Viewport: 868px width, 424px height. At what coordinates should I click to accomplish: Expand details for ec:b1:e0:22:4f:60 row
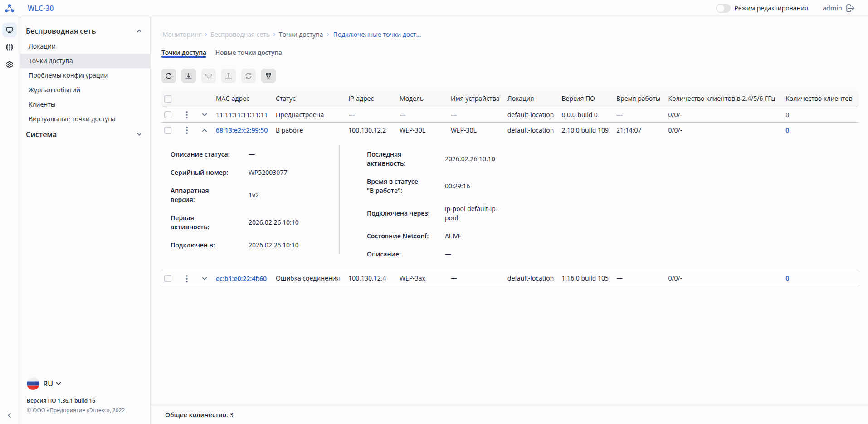point(205,279)
